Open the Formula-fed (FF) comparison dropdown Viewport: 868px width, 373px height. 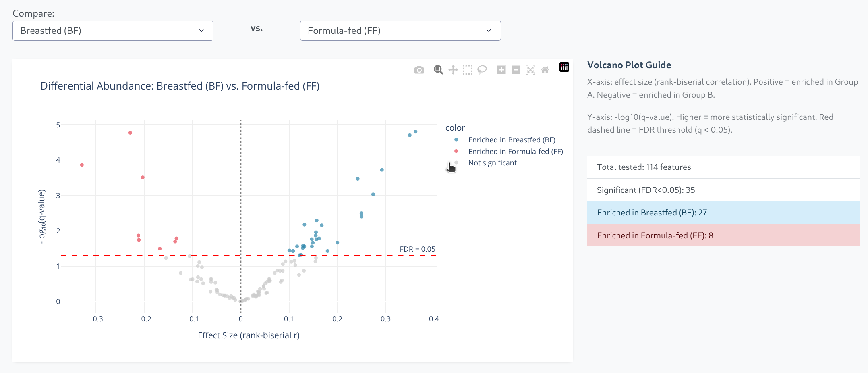400,30
